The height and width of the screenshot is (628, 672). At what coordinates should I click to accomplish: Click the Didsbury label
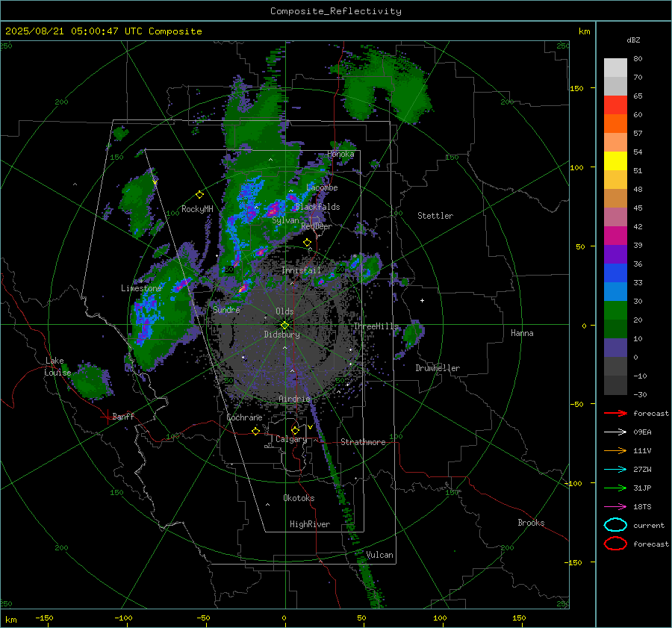281,335
